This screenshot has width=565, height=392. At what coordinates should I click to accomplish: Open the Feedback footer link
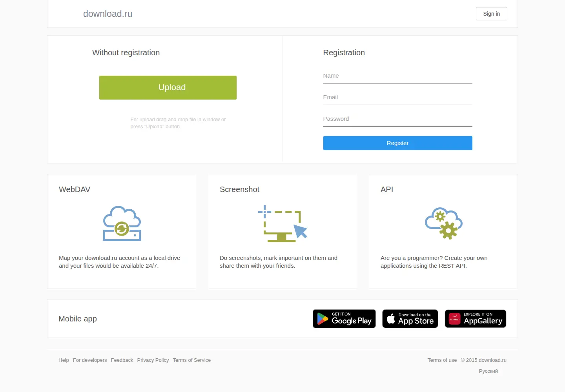(122, 360)
